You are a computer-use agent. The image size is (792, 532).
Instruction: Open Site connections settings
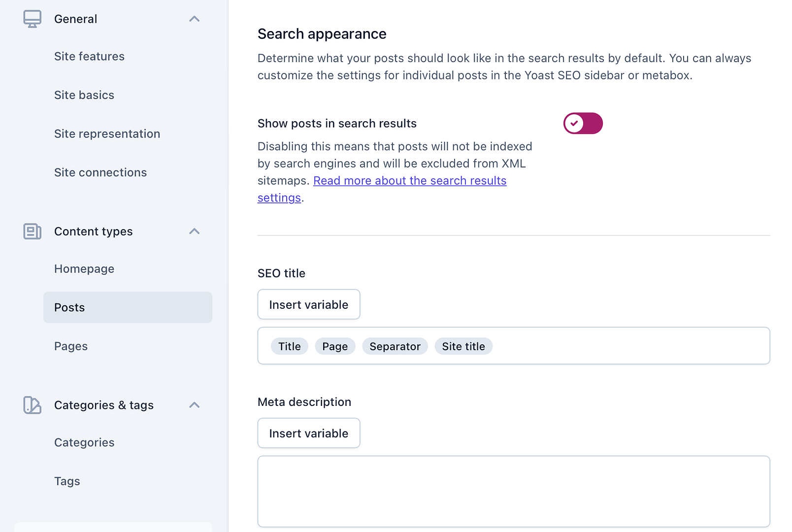click(x=100, y=172)
